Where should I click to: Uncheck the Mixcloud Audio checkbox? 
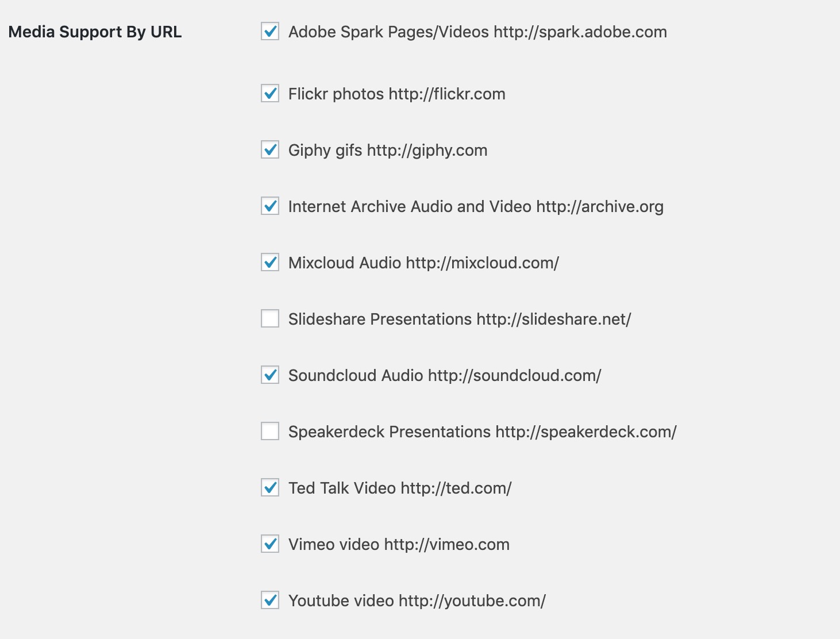270,263
